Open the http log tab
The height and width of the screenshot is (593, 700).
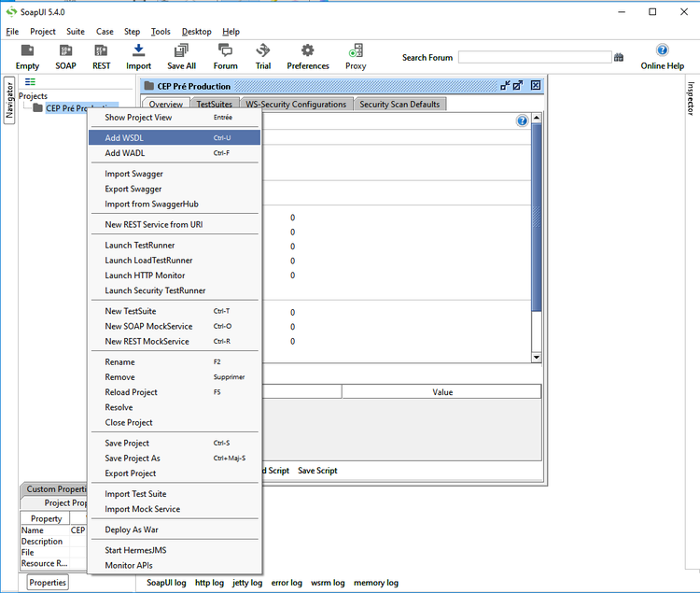209,583
